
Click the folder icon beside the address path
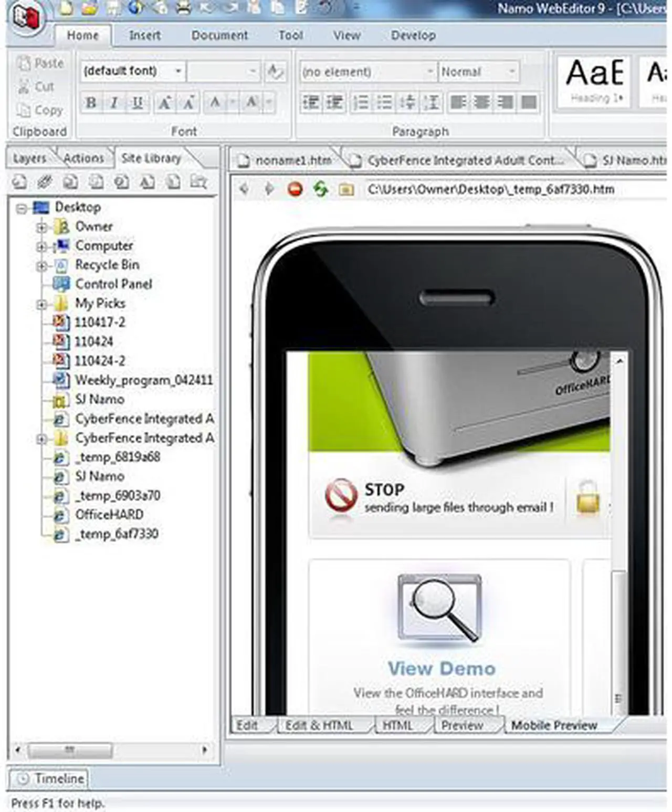click(346, 189)
